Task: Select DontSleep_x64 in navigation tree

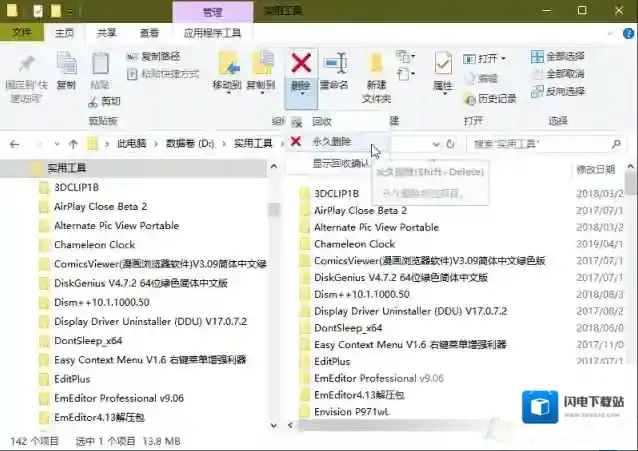Action: (x=88, y=341)
